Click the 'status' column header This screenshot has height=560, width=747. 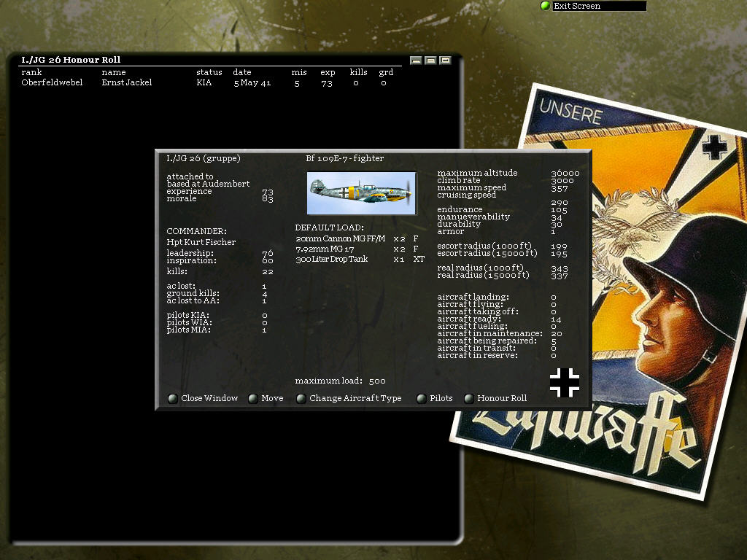click(x=209, y=72)
